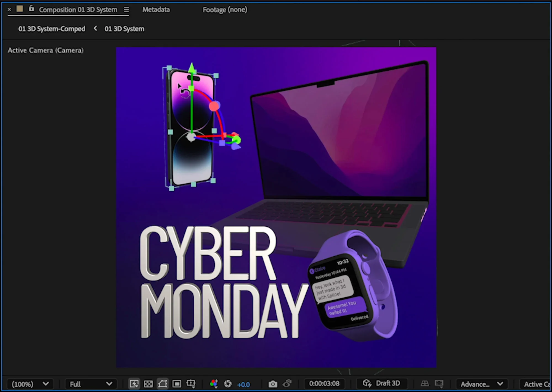This screenshot has width=552, height=392.
Task: Toggle extended viewer icon
Action: 439,383
